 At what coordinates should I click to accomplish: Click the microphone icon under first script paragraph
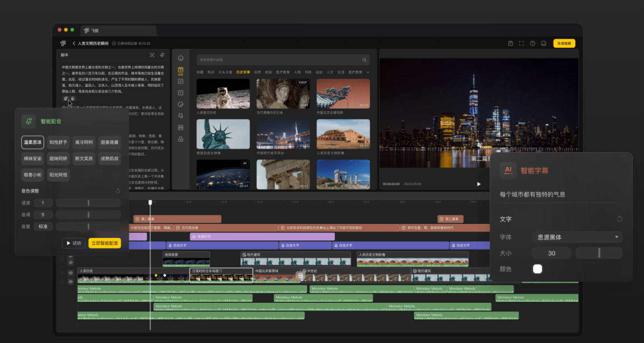(x=73, y=98)
